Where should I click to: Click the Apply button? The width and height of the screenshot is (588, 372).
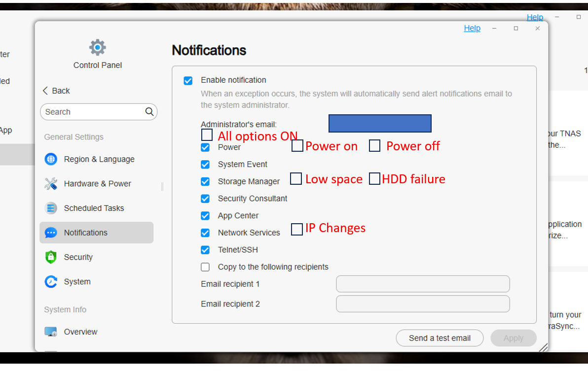(514, 338)
